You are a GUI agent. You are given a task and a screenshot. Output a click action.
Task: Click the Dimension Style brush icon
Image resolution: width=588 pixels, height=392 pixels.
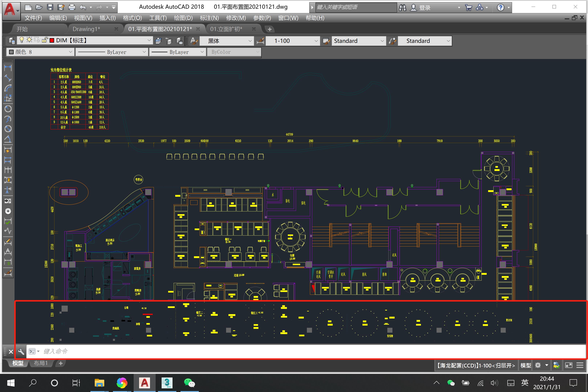(x=260, y=41)
